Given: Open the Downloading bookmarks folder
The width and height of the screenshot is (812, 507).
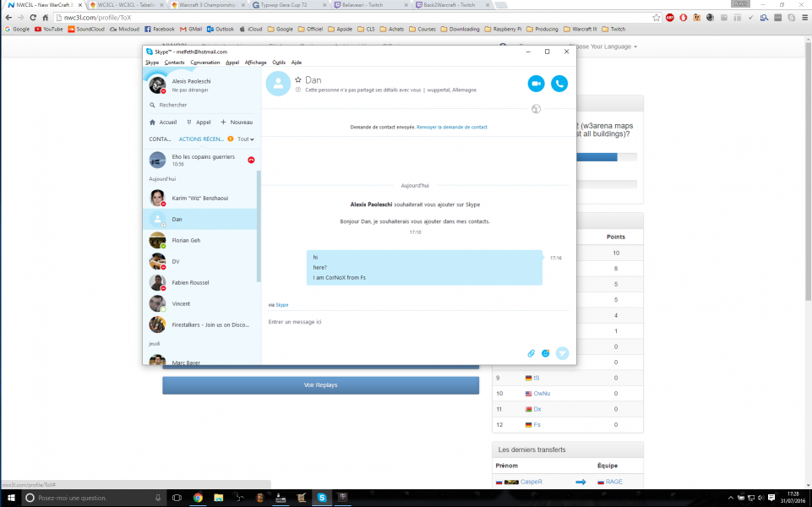Looking at the screenshot, I should 460,29.
